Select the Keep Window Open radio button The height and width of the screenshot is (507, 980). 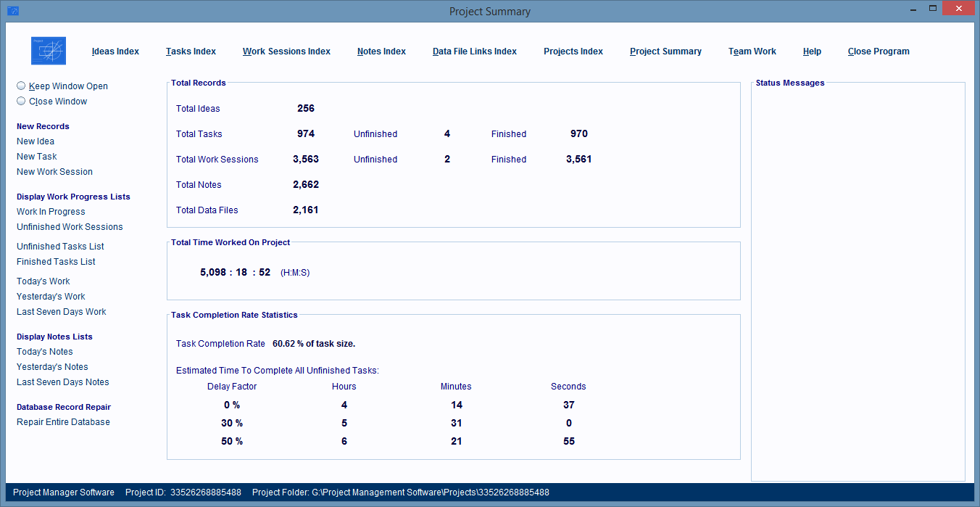[x=21, y=86]
